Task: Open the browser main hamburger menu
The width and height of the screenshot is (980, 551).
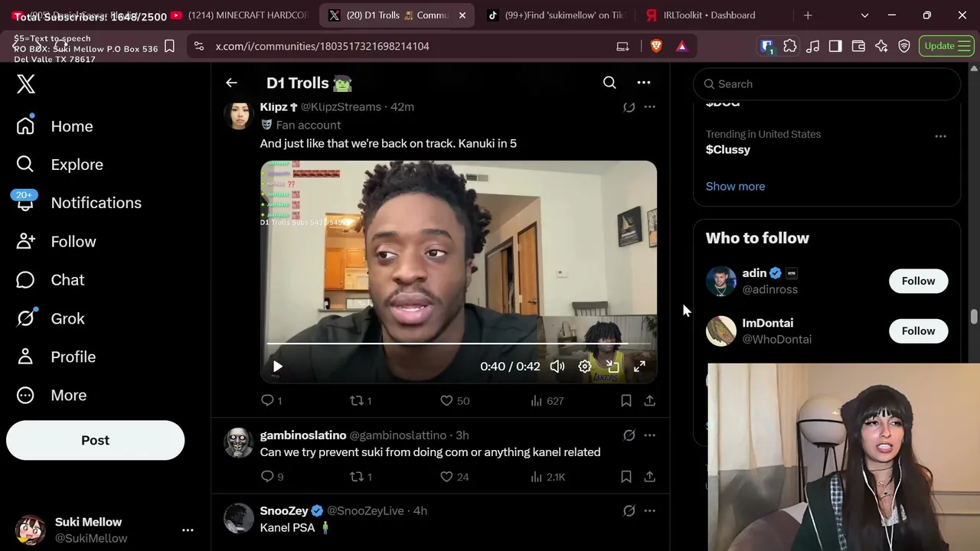Action: pyautogui.click(x=964, y=46)
